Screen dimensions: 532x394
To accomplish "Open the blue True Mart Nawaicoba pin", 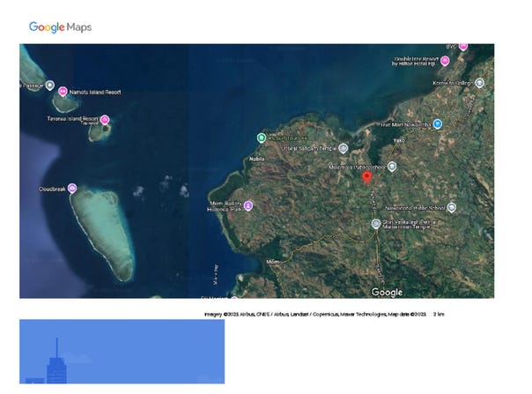I will point(438,123).
